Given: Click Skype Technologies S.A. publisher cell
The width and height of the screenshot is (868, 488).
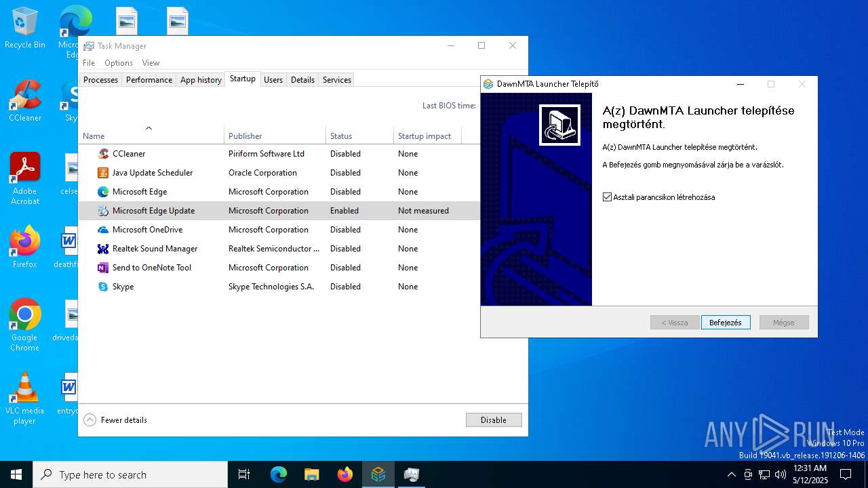Looking at the screenshot, I should 271,287.
